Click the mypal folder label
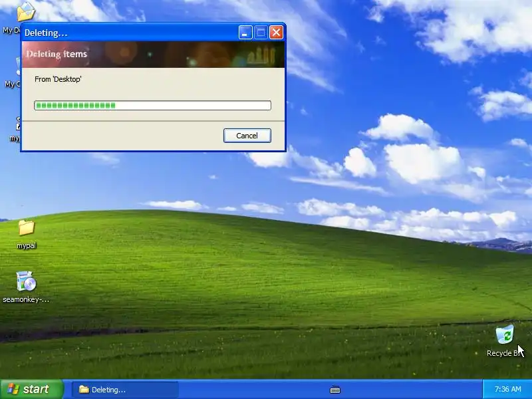The image size is (532, 399). [26, 245]
